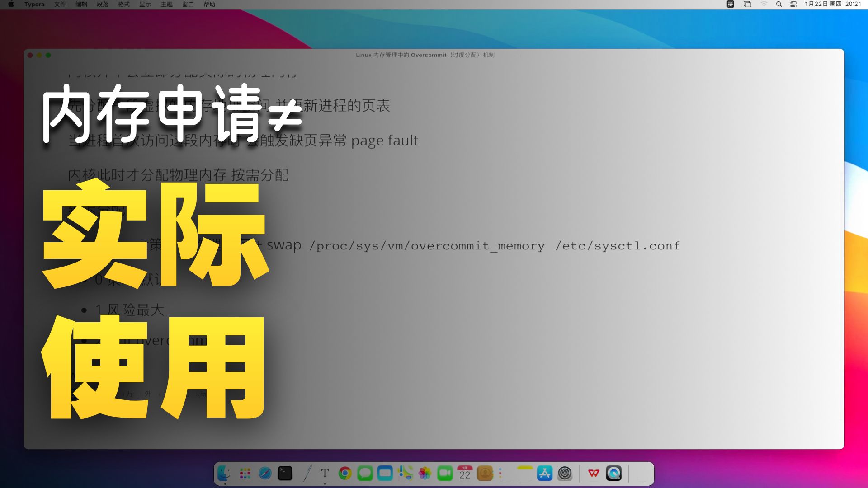Launch Google Chrome from dock
Image resolution: width=868 pixels, height=488 pixels.
click(345, 473)
